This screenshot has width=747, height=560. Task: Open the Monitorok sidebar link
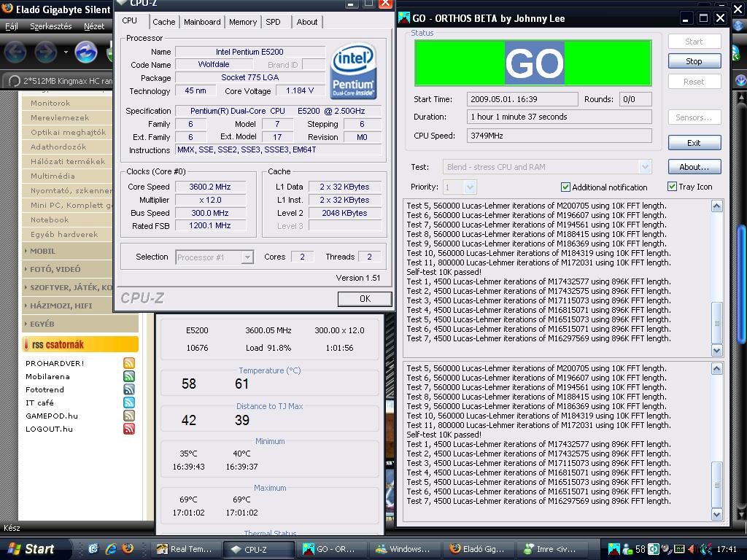50,103
